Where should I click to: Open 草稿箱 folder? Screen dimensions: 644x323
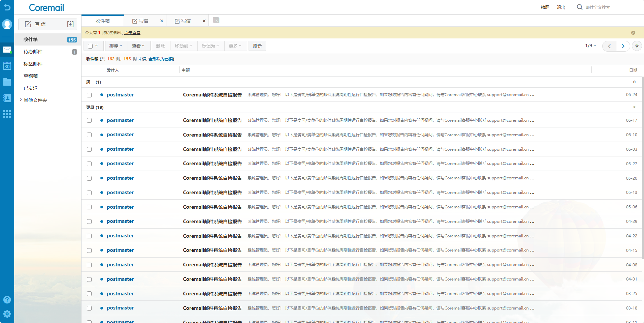[x=47, y=76]
